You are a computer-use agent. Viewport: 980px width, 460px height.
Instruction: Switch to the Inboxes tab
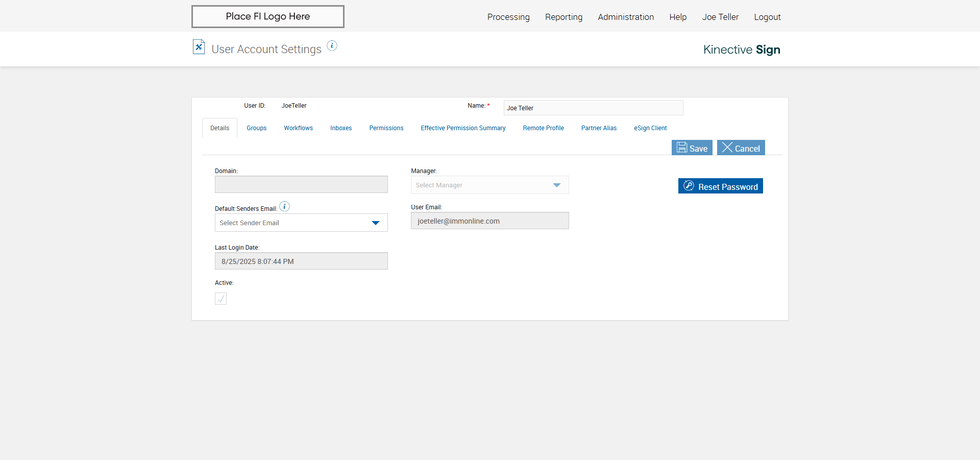pyautogui.click(x=341, y=128)
